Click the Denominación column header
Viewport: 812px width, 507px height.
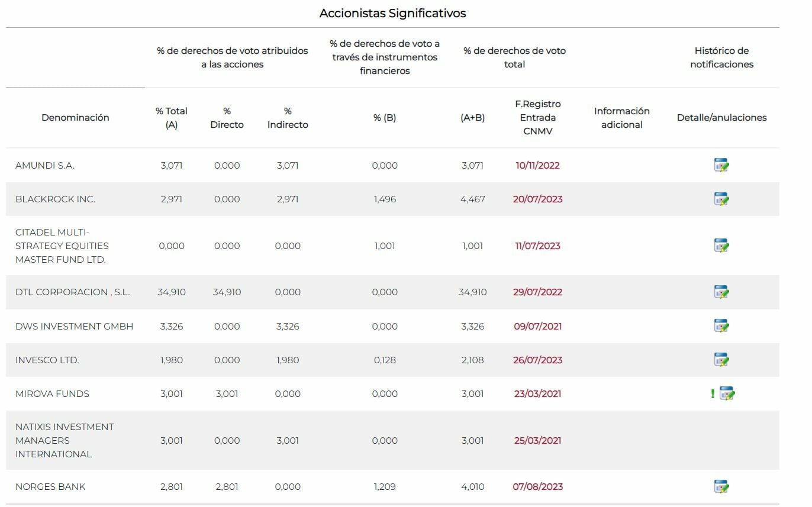(75, 118)
